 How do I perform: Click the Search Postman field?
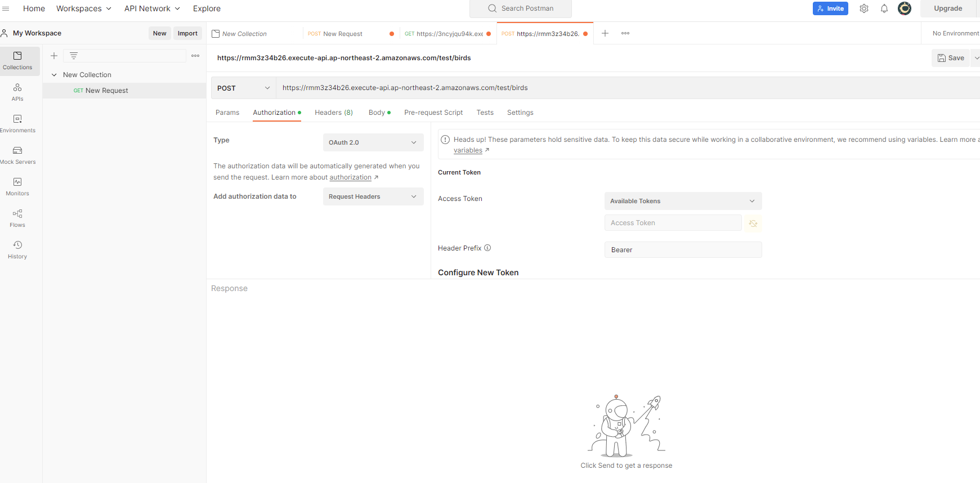(x=521, y=8)
